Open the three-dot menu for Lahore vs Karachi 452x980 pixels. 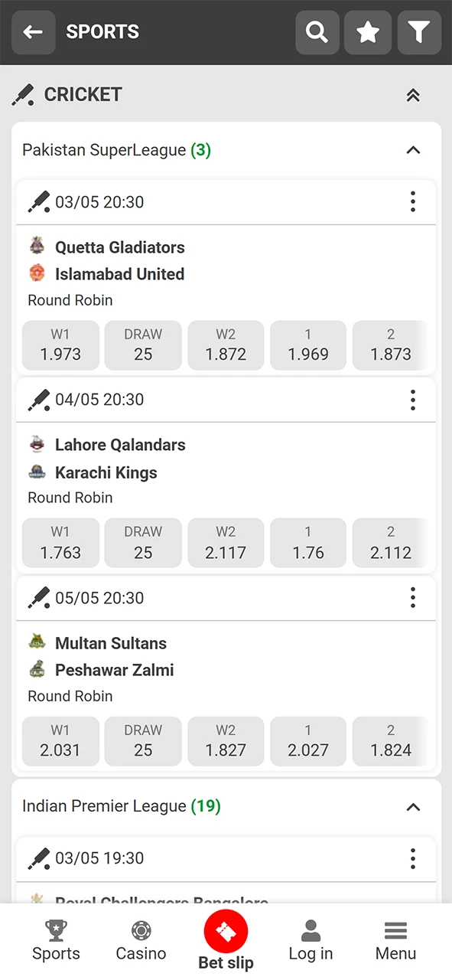pos(413,400)
